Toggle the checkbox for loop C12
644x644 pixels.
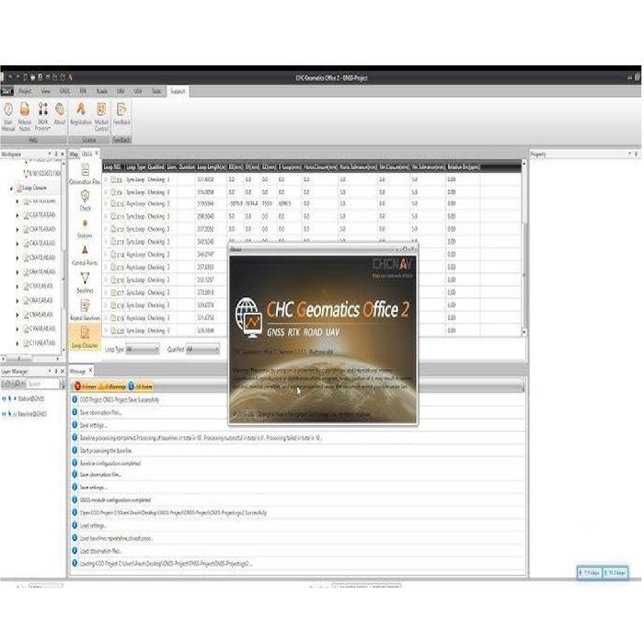pos(113,229)
